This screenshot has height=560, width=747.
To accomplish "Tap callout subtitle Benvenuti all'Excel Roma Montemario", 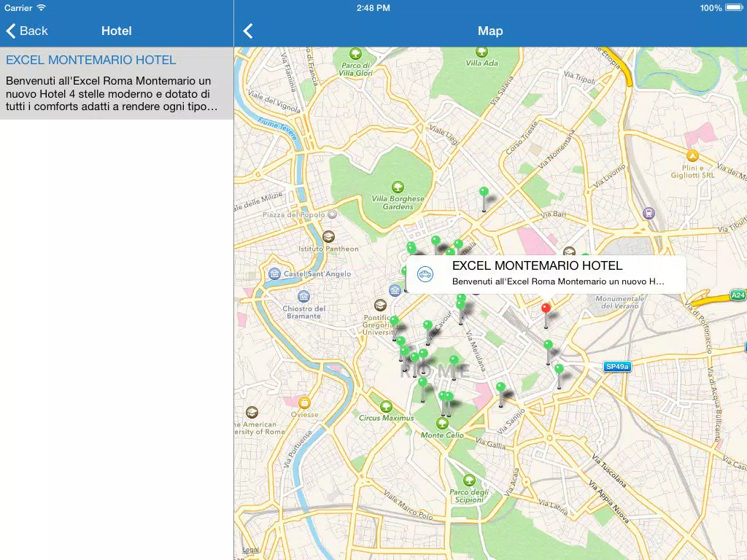I will coord(558,281).
